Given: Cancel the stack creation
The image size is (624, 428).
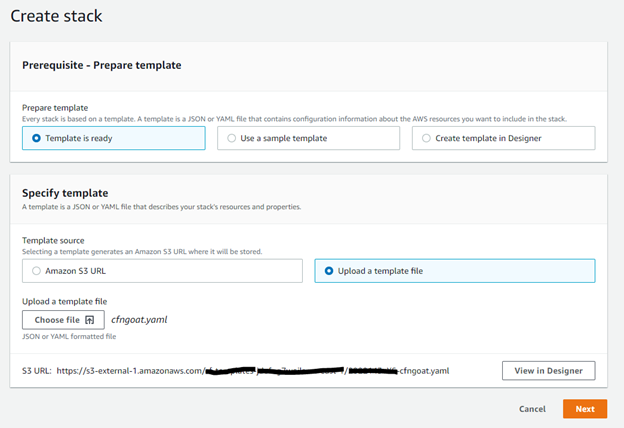Looking at the screenshot, I should point(532,409).
